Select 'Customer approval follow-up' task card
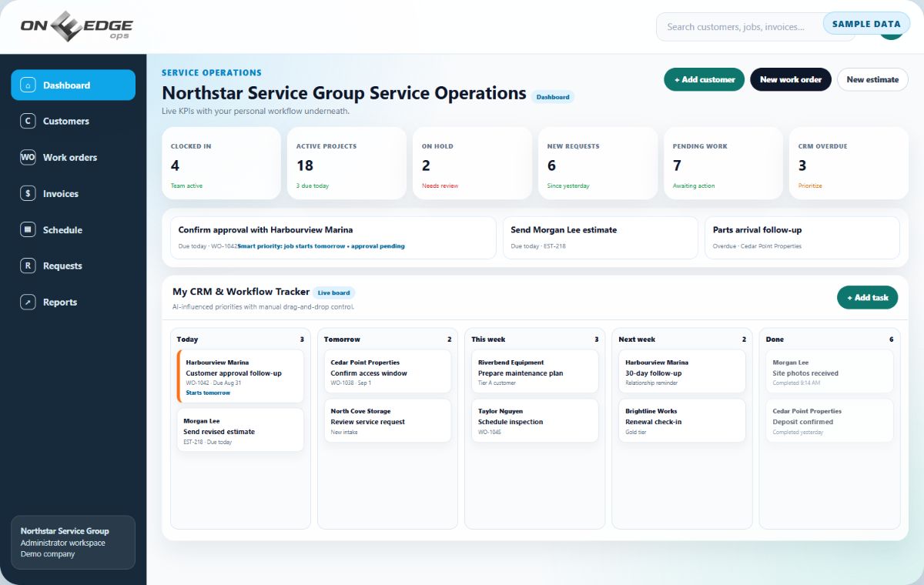This screenshot has height=585, width=924. 240,376
